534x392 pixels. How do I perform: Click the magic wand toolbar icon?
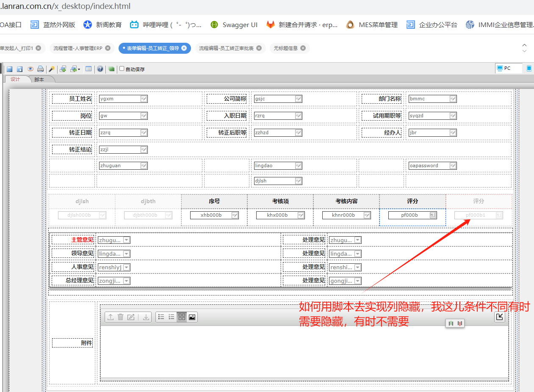pos(52,69)
